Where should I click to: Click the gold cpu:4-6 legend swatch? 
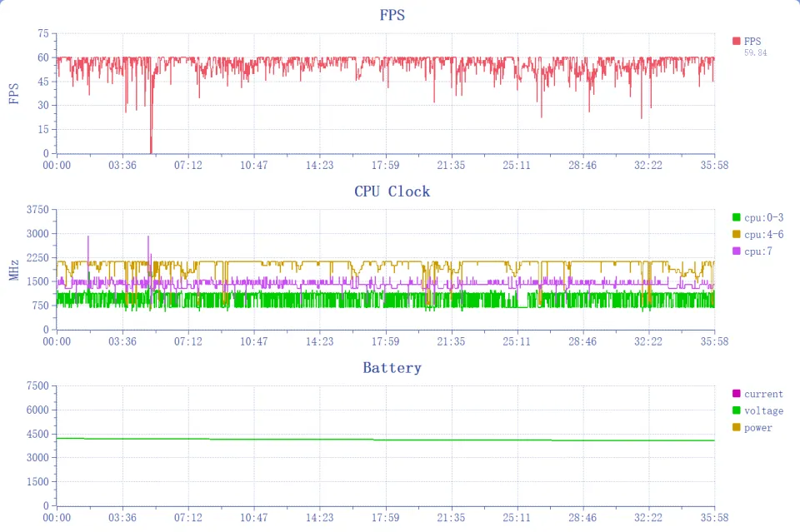click(736, 234)
